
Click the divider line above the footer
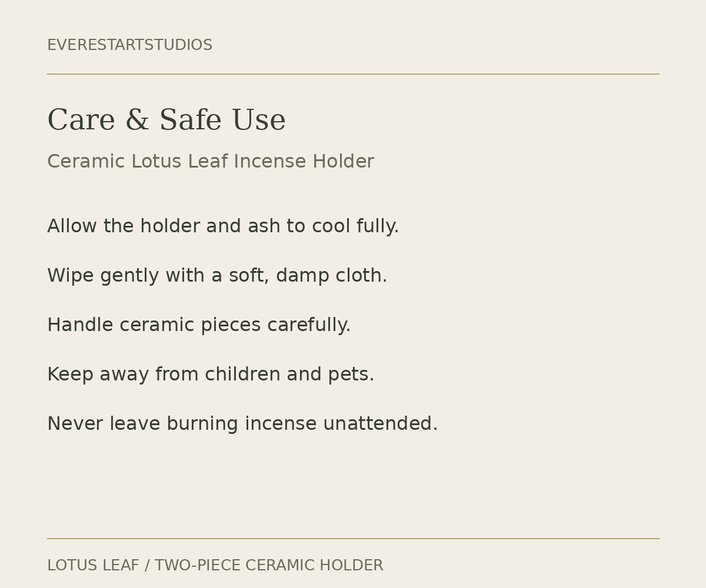(x=353, y=539)
